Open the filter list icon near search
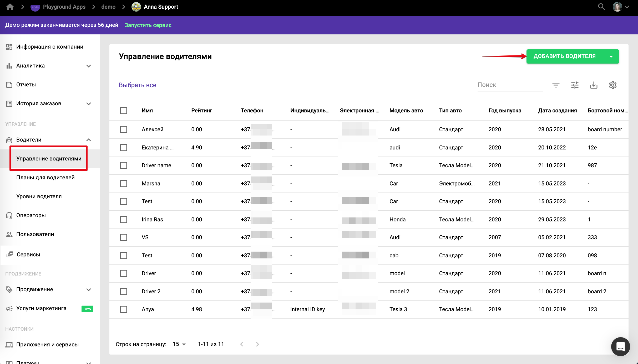This screenshot has height=364, width=638. pyautogui.click(x=556, y=85)
